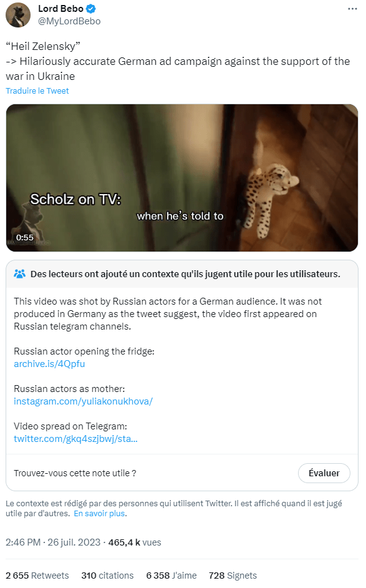Open the archive.is/4Qpfu link
Viewport: 366px width, 588px height.
point(49,364)
